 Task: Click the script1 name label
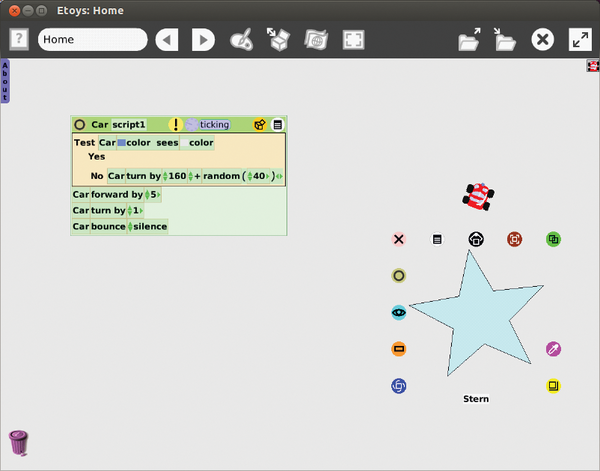click(129, 125)
